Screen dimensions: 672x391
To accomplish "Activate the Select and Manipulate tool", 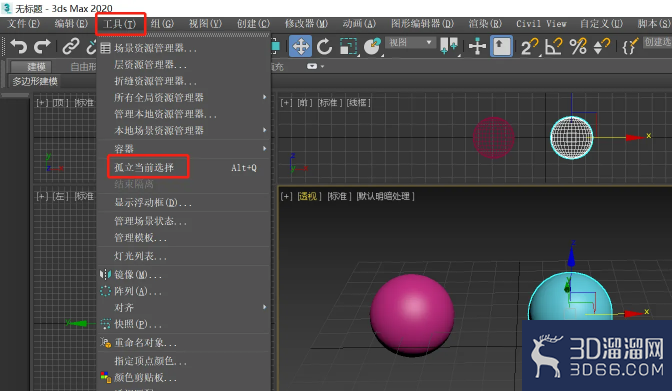I will point(477,46).
